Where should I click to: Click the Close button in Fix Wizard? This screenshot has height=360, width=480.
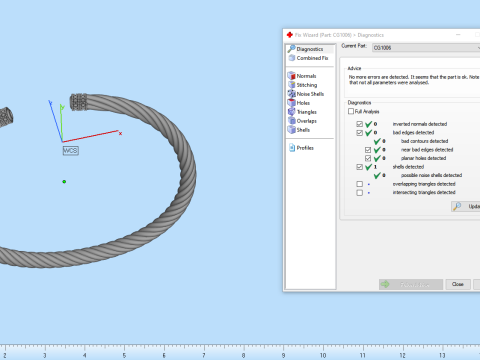coord(458,284)
